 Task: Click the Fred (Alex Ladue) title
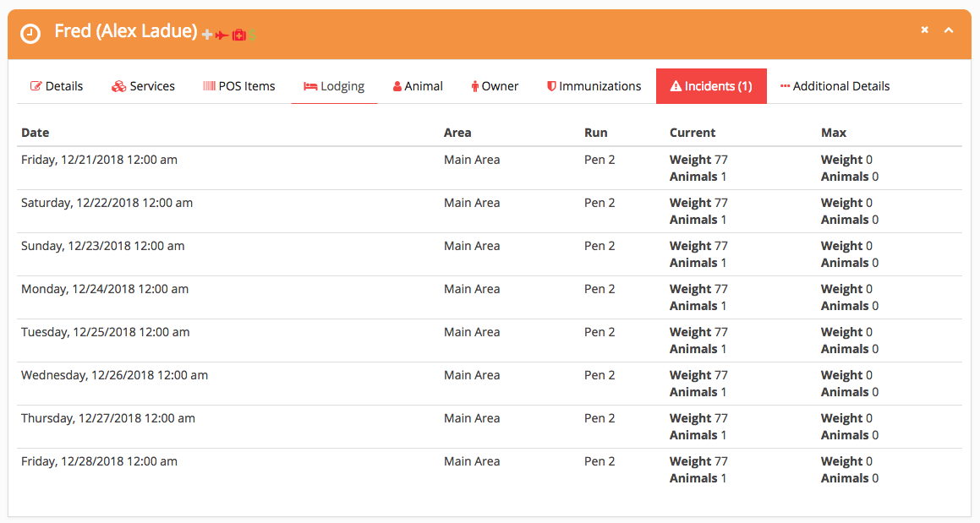(x=126, y=31)
